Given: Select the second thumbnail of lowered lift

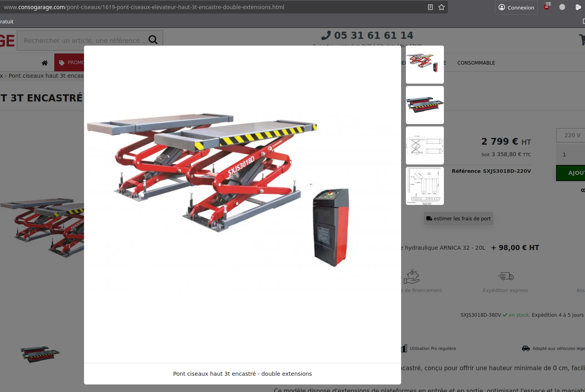Looking at the screenshot, I should (x=425, y=105).
